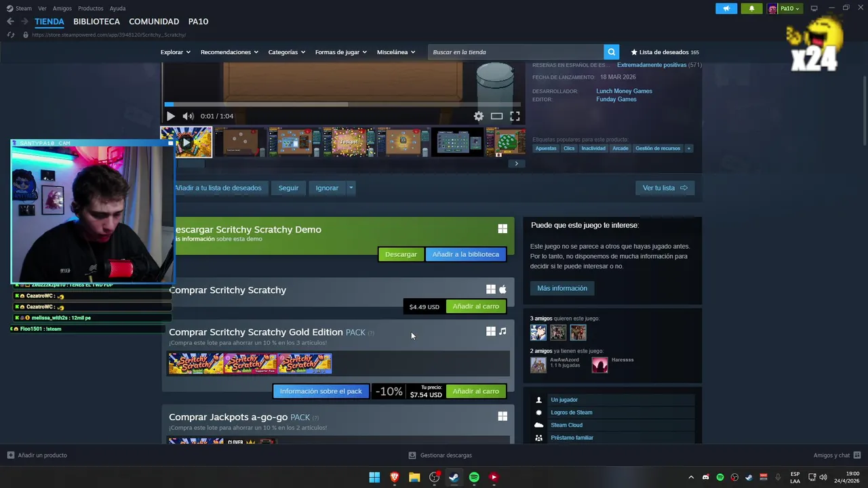Mute the trailer volume icon
The width and height of the screenshot is (868, 488).
pos(188,116)
